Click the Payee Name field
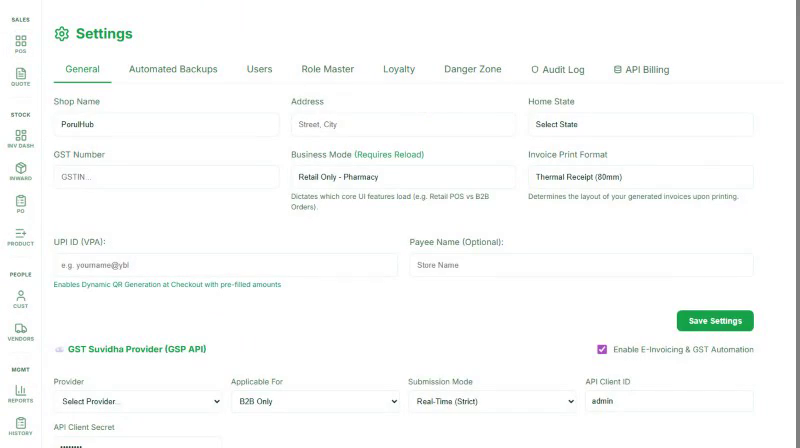Screen dimensions: 800x448 pyautogui.click(x=581, y=265)
